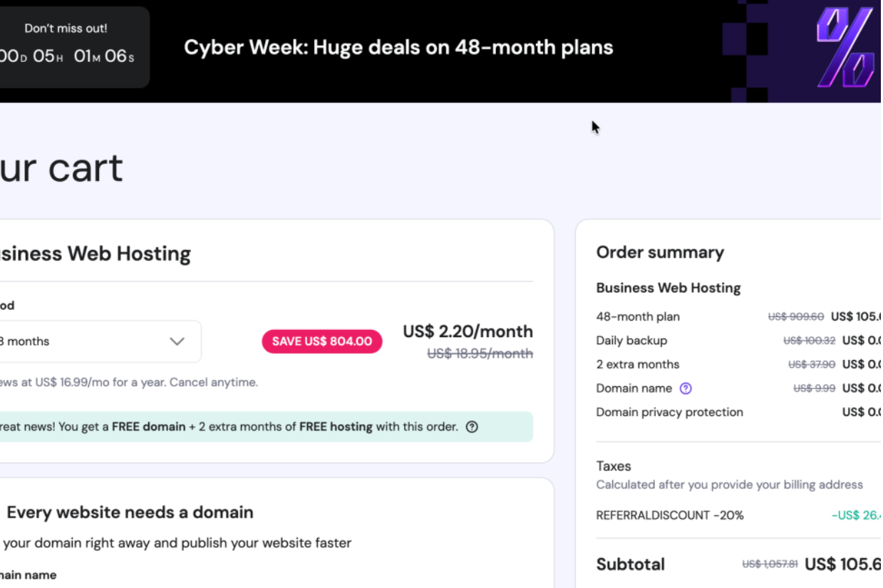Screen dimensions: 883x588
Task: Click the Cyber Week 48-month plans headline
Action: pos(398,48)
